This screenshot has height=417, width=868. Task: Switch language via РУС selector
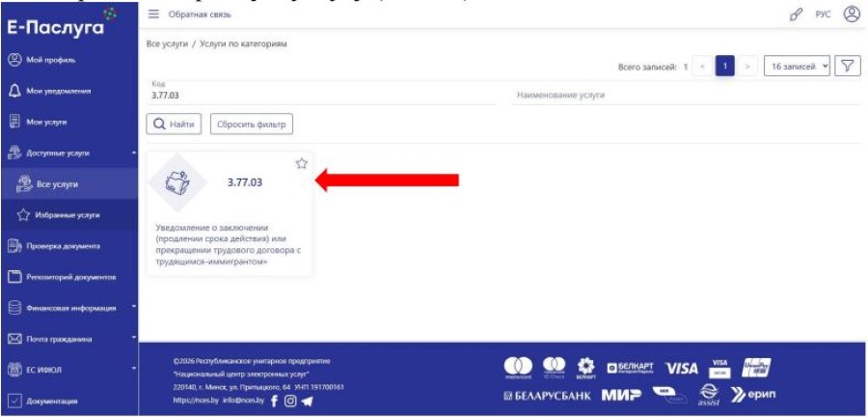823,14
